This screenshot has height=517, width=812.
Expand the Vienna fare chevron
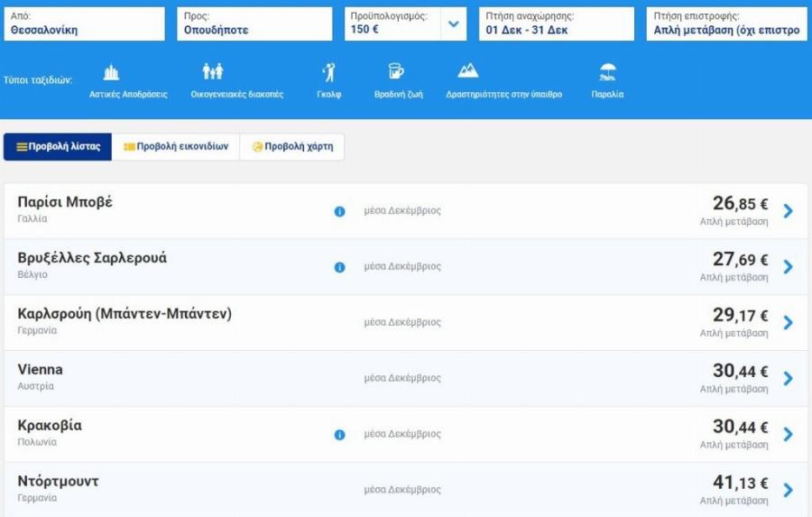pos(788,379)
